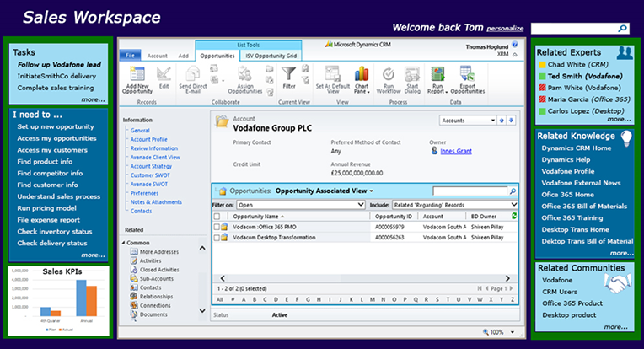Image resolution: width=644 pixels, height=349 pixels.
Task: Click the search magnifier in opportunities grid
Action: click(x=513, y=191)
